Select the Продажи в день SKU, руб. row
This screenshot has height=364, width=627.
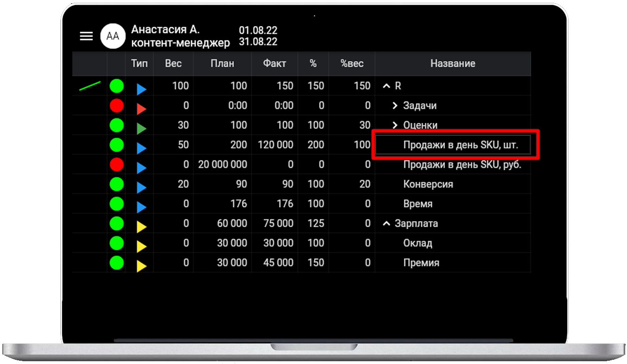click(x=462, y=165)
